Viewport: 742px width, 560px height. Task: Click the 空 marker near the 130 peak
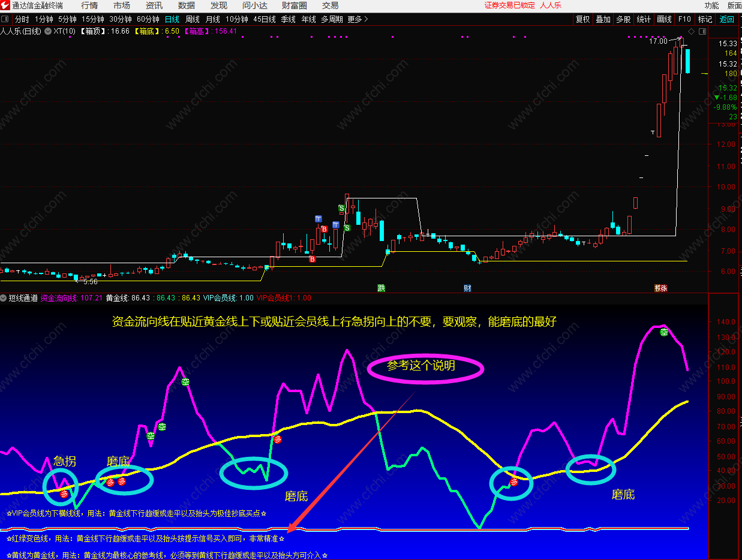664,332
